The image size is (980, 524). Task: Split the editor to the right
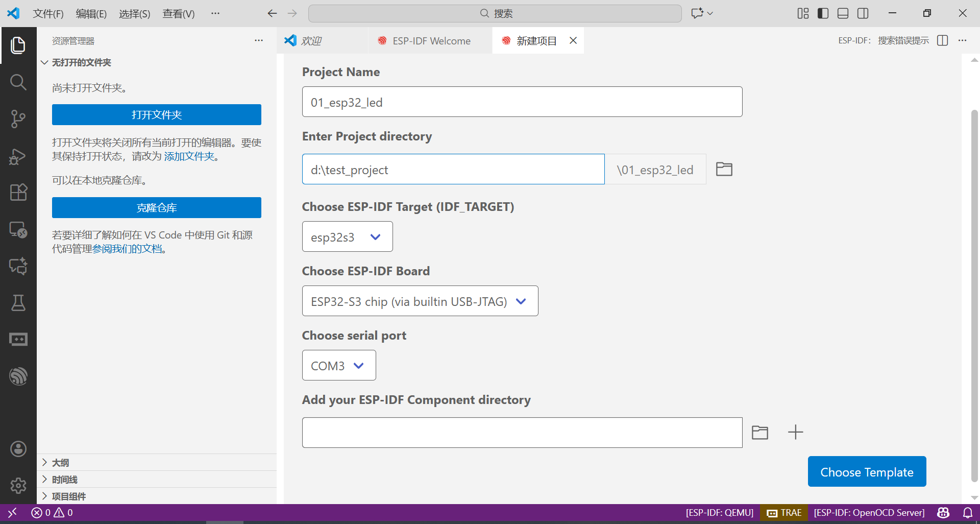click(x=943, y=40)
